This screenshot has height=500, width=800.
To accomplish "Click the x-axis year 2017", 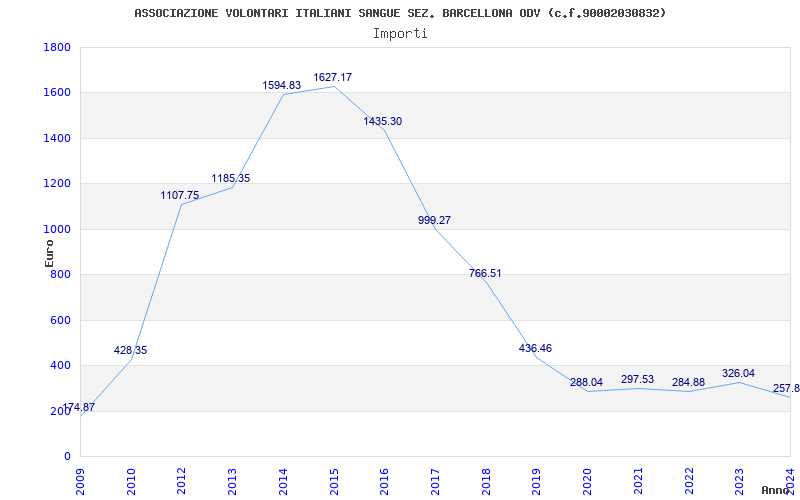I will coord(435,482).
